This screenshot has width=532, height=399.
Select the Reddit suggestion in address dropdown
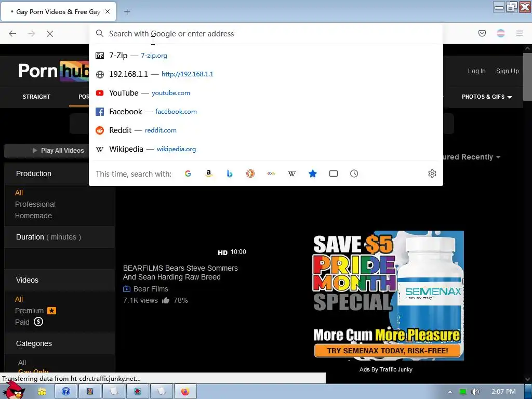click(265, 130)
